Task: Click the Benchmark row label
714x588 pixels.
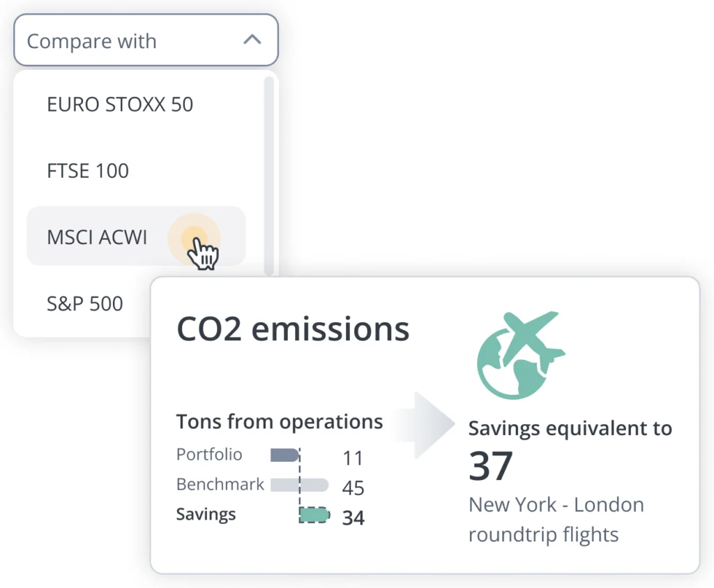Action: tap(220, 485)
